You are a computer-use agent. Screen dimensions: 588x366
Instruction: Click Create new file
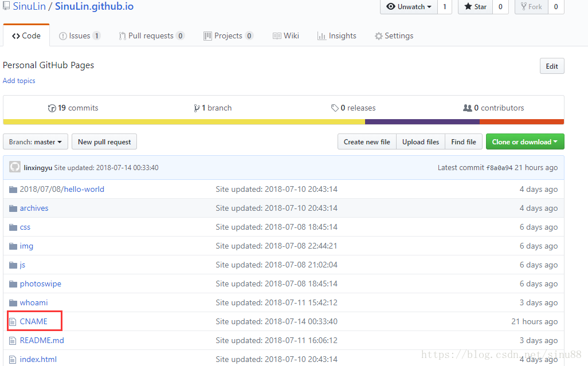(x=367, y=142)
